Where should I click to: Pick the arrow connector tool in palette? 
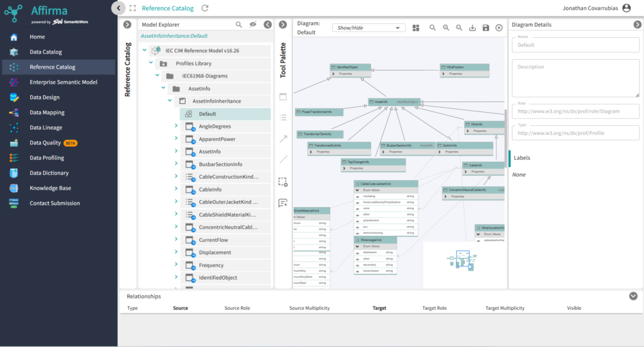(283, 139)
